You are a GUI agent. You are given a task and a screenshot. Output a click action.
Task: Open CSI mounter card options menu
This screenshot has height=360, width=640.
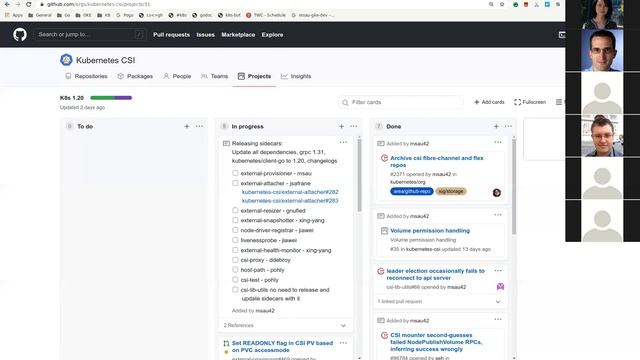point(498,320)
